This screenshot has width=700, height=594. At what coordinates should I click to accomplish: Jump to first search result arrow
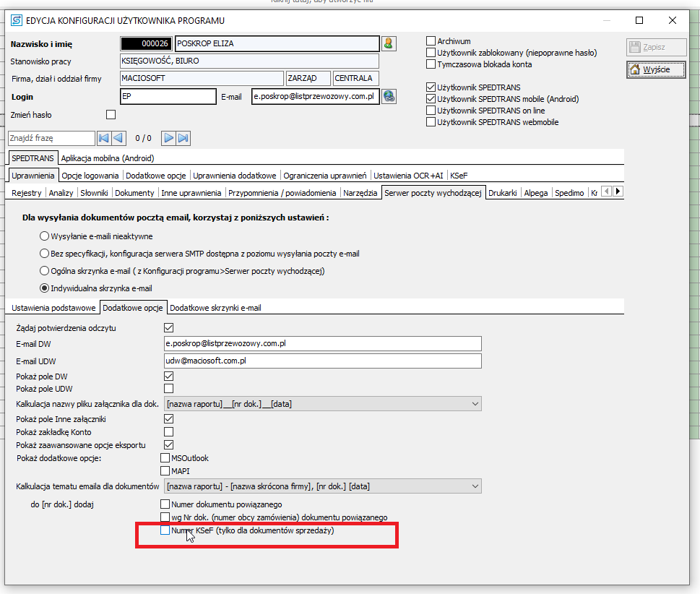click(104, 138)
